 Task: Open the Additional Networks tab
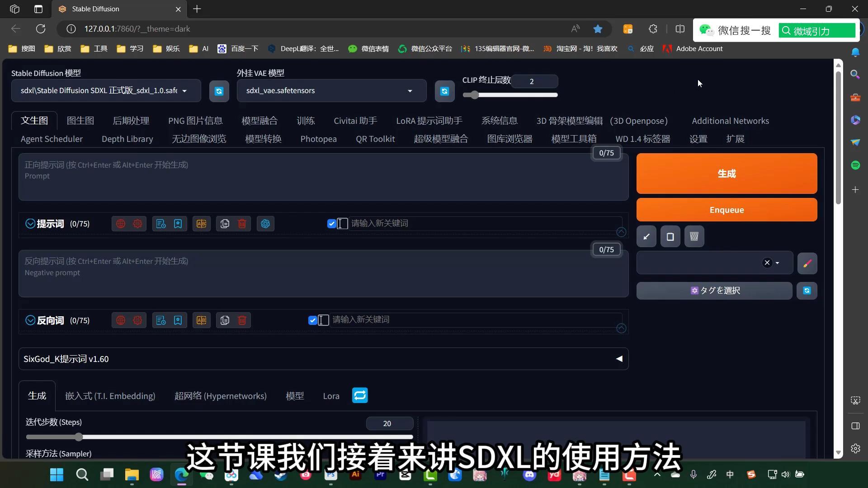[x=730, y=121]
